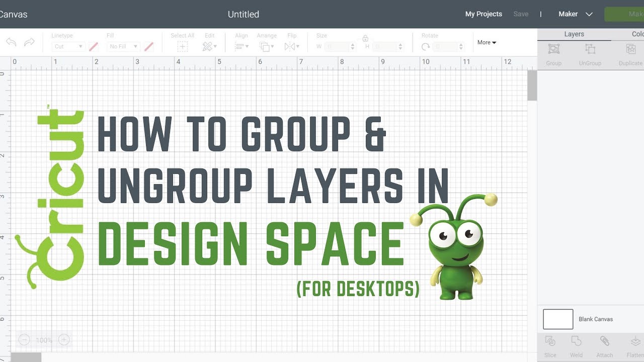The width and height of the screenshot is (644, 362).
Task: Open the Maker machine selector dropdown
Action: pyautogui.click(x=576, y=14)
